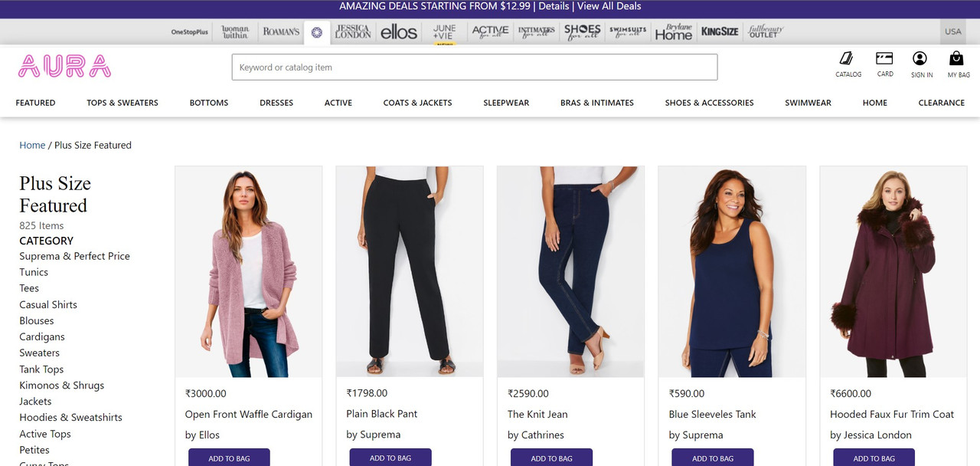This screenshot has width=980, height=466.
Task: Open the Dresses menu
Action: [276, 103]
